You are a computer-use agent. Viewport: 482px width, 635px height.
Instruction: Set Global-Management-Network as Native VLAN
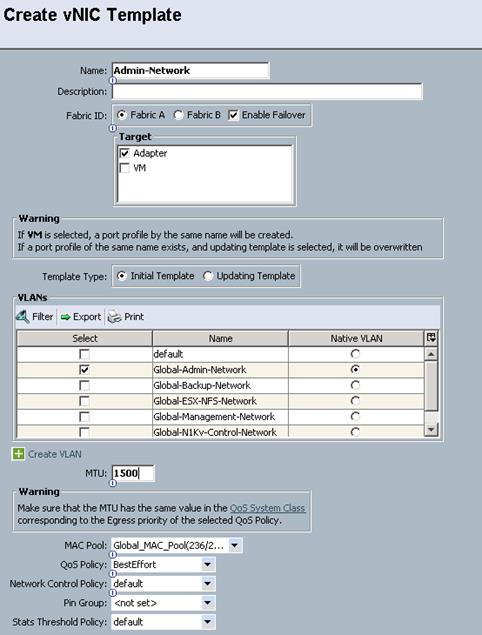(x=355, y=416)
